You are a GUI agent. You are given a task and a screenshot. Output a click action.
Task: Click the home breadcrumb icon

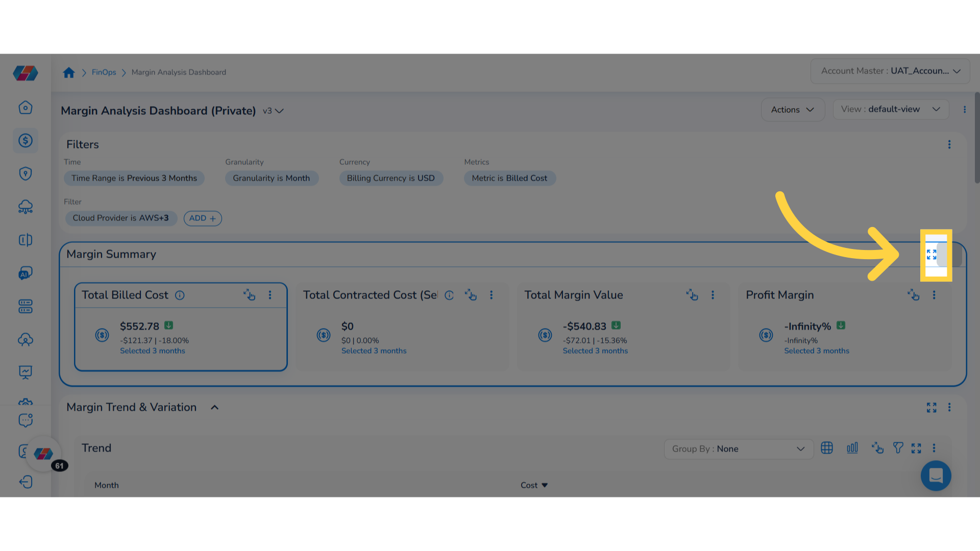[x=69, y=72]
